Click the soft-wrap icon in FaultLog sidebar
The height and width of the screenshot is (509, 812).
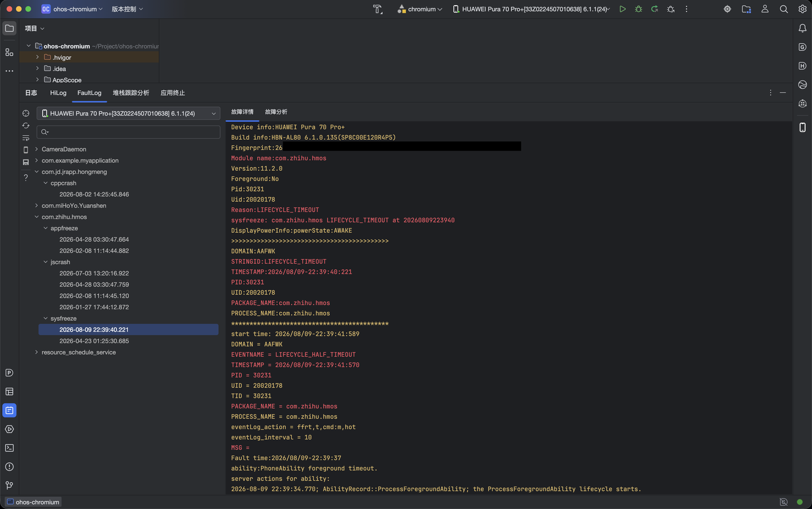(x=26, y=138)
